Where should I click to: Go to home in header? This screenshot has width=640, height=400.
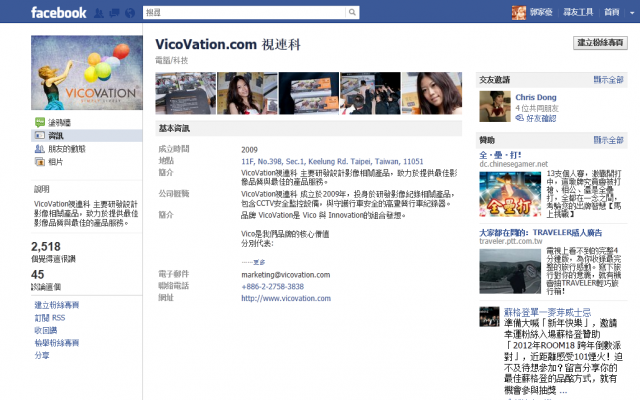tap(611, 13)
